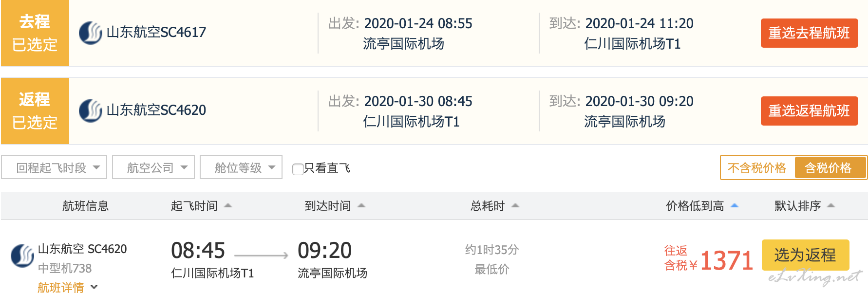The height and width of the screenshot is (293, 868).
Task: Open 回程起飞时段 dropdown
Action: pos(54,167)
